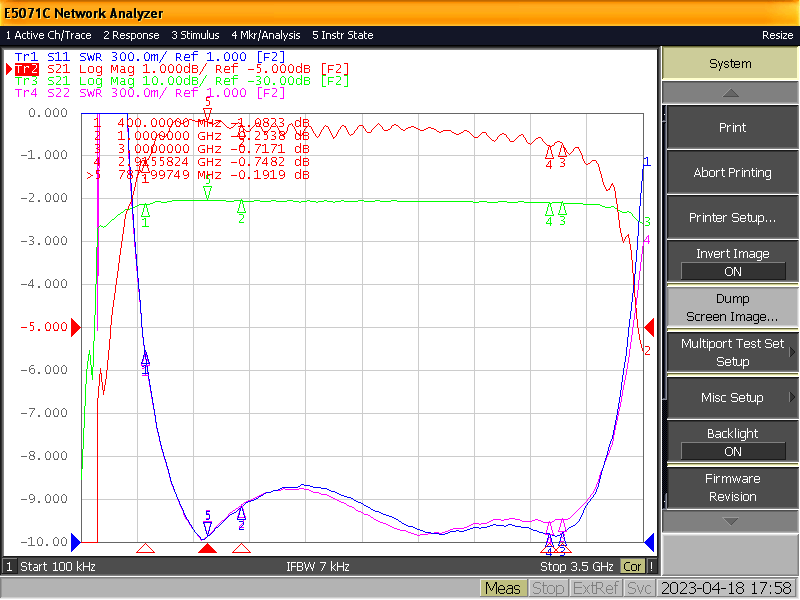Click IFBW 7 kHz field
This screenshot has width=800, height=600.
[x=317, y=567]
